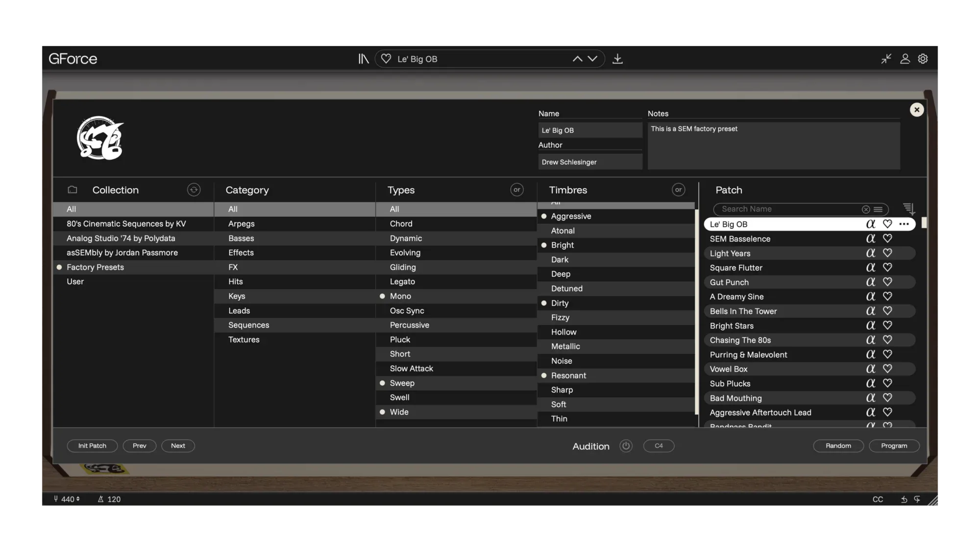Click the Next button
The image size is (980, 552).
(x=178, y=446)
